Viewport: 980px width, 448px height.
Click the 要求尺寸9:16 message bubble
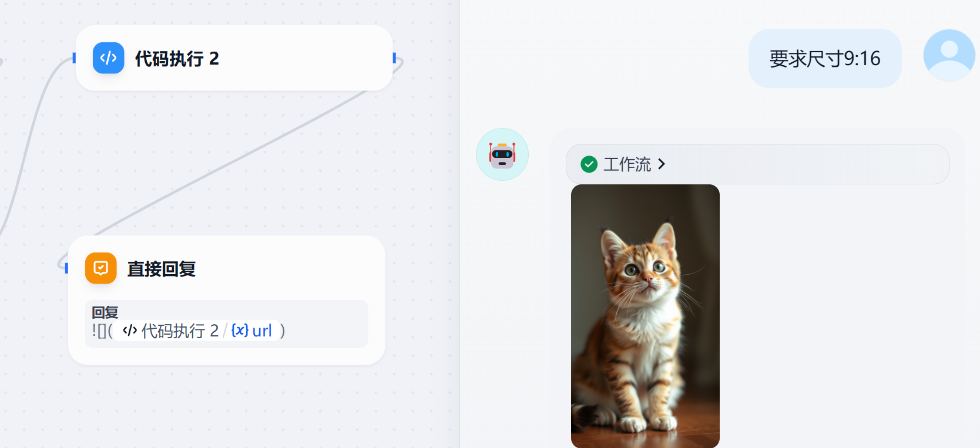[x=825, y=58]
